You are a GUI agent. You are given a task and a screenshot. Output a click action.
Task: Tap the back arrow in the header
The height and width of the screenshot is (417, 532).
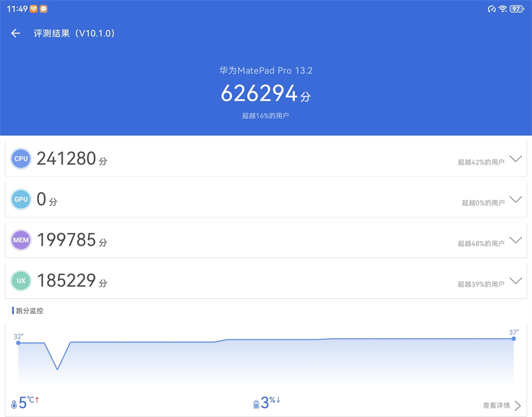[x=16, y=33]
